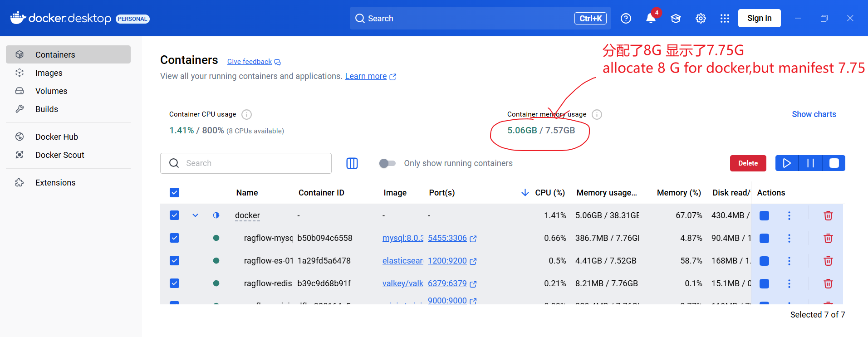
Task: Open the Settings gear icon
Action: [701, 19]
